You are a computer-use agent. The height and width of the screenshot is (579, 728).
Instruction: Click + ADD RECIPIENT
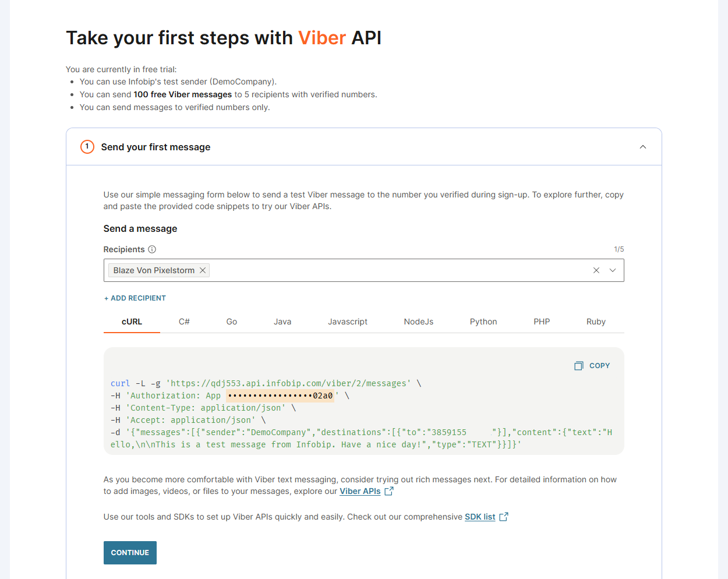point(135,298)
